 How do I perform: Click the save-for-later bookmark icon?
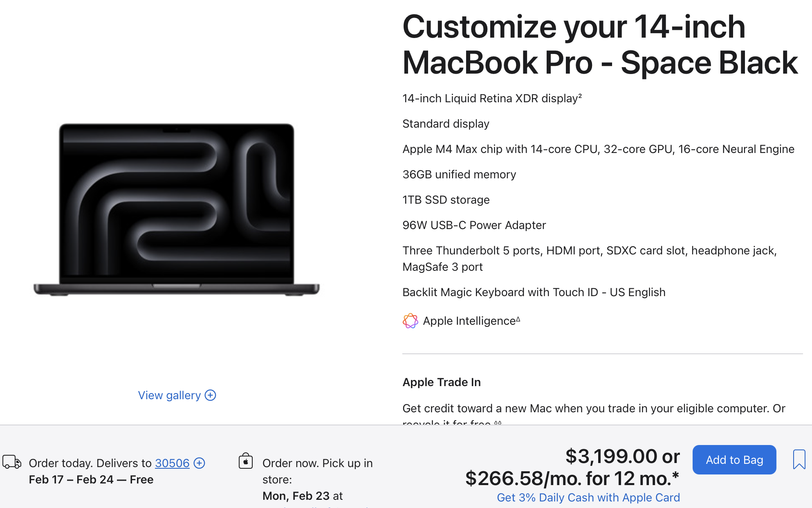[x=799, y=460]
